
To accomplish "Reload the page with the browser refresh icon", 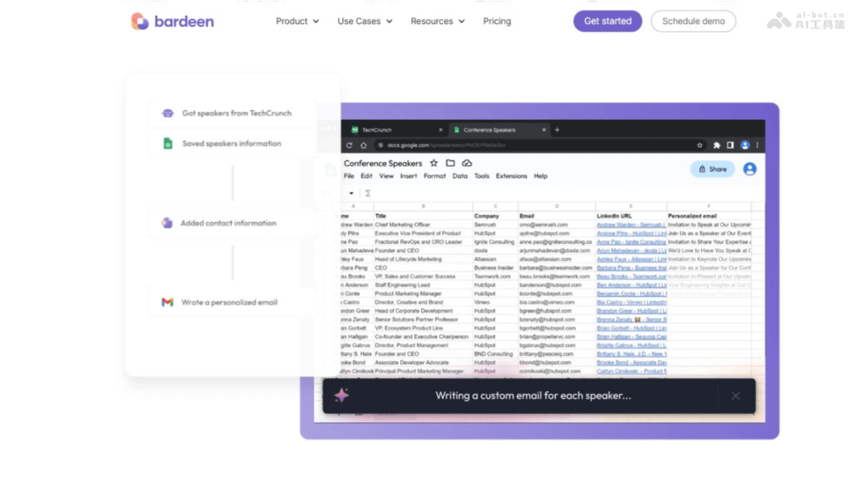I will tap(349, 145).
